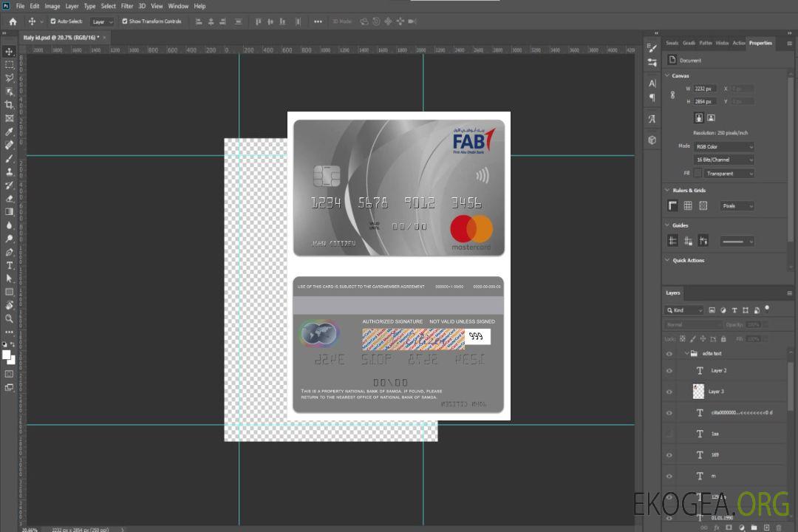
Task: Collapse the Rulers & Grids section
Action: point(667,190)
